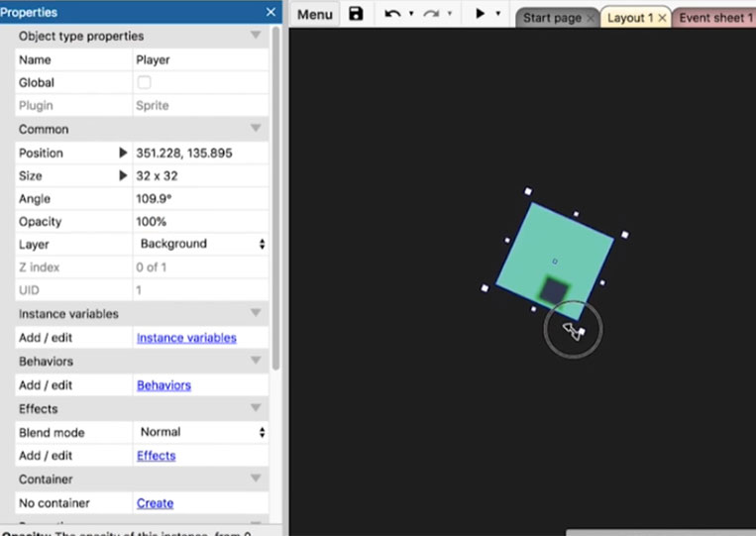Switch to the Event sheet 1 tab
Image resolution: width=756 pixels, height=536 pixels.
715,18
